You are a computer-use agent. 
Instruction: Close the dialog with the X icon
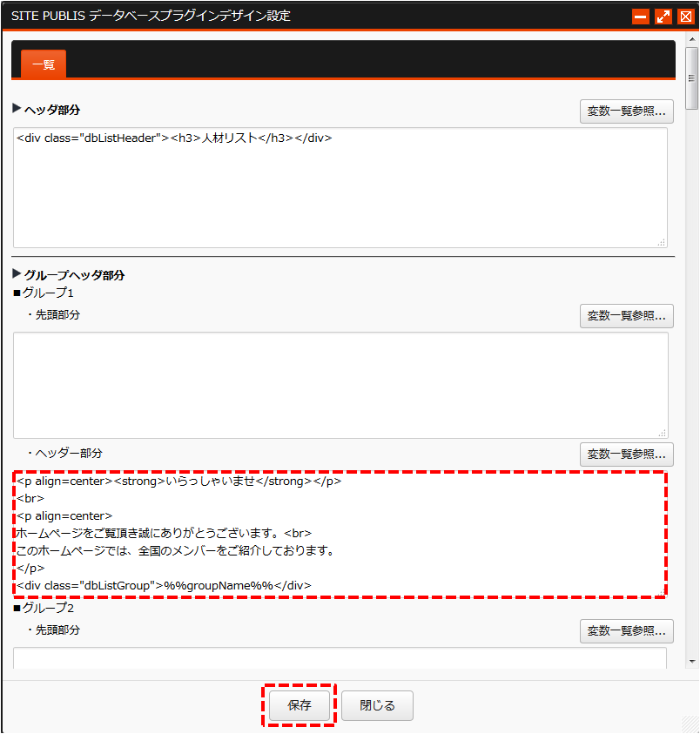[686, 17]
